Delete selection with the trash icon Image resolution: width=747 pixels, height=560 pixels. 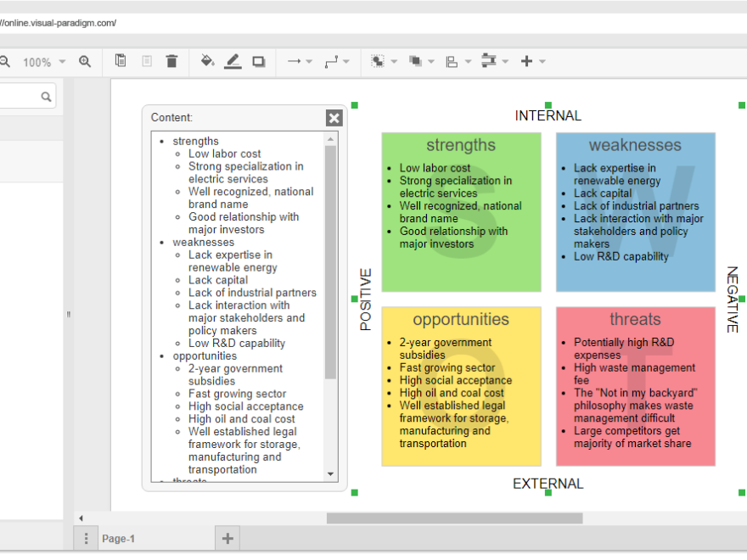tap(172, 61)
